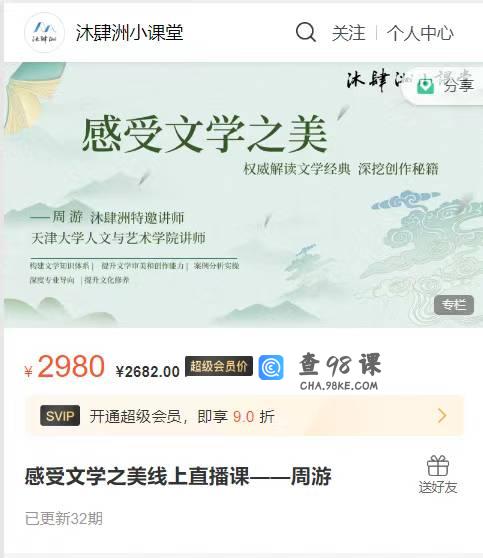Tap the green share icon
Viewport: 483px width, 558px height.
(426, 86)
